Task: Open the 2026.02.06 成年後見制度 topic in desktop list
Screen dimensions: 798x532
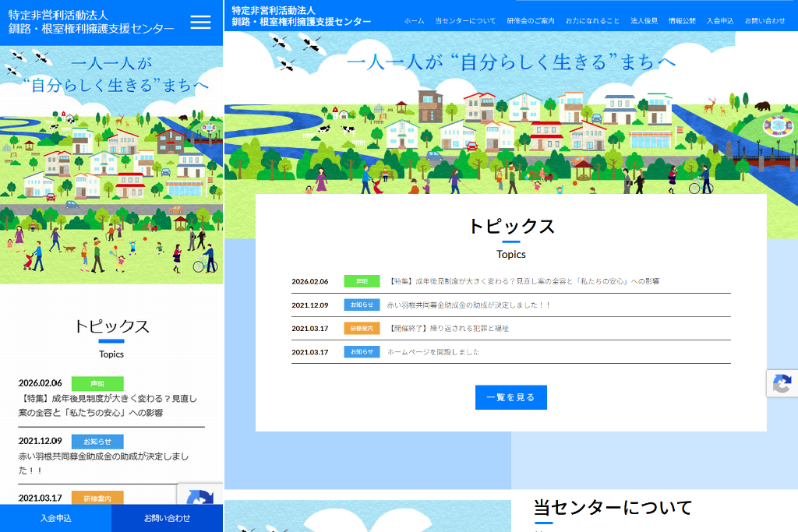Action: [524, 281]
